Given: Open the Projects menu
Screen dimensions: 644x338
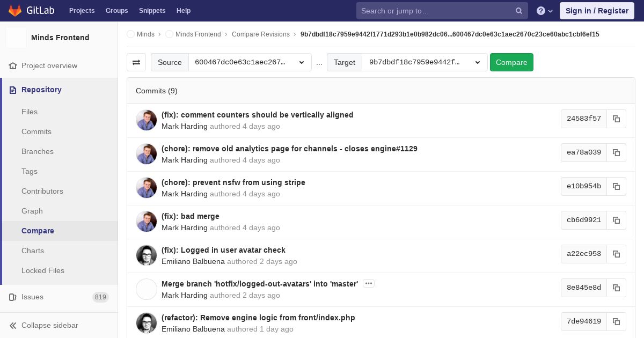Looking at the screenshot, I should pyautogui.click(x=82, y=11).
